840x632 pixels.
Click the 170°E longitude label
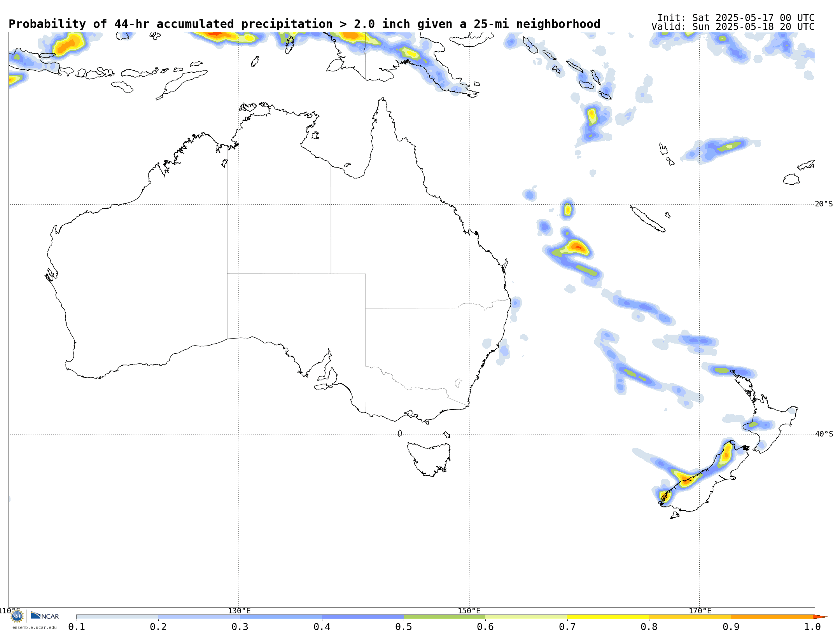[x=700, y=611]
